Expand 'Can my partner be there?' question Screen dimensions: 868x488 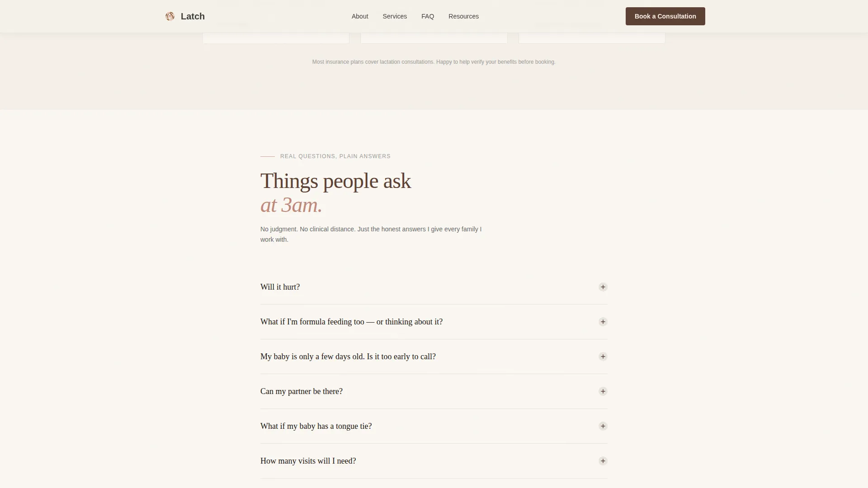pyautogui.click(x=434, y=391)
